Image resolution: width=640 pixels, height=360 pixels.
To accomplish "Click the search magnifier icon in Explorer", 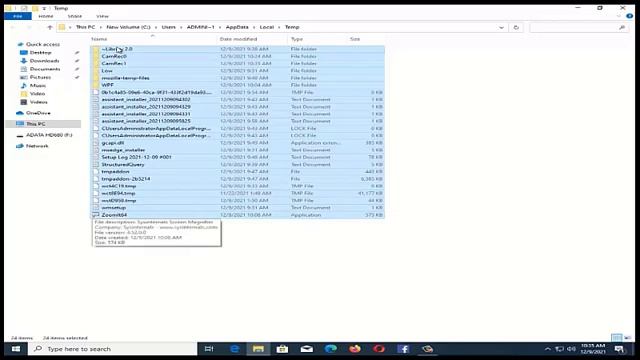I will [622, 27].
